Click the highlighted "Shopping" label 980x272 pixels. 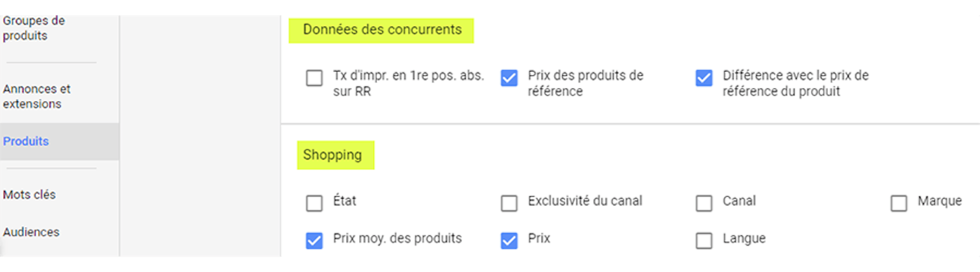[x=332, y=155]
